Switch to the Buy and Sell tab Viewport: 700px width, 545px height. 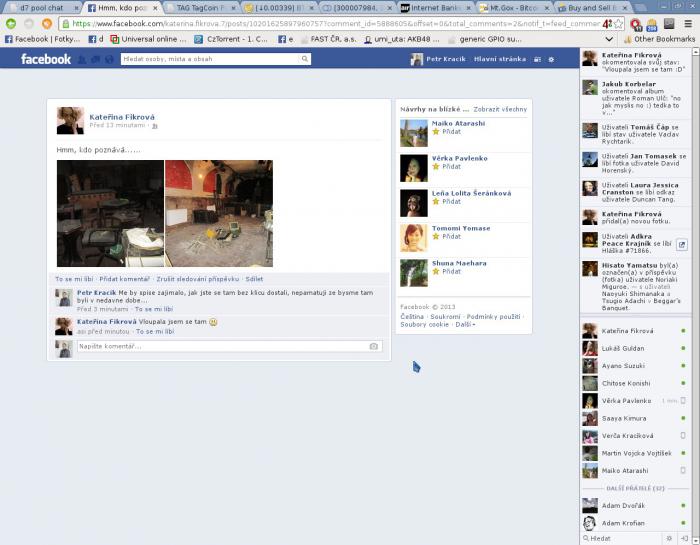coord(593,8)
